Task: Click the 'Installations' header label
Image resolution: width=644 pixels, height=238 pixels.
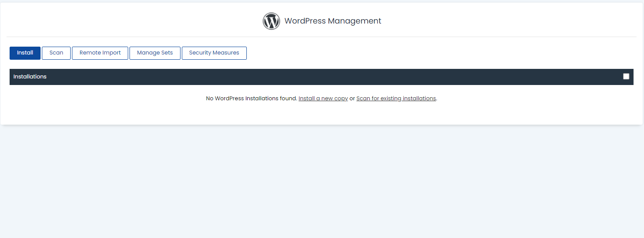Action: click(x=30, y=77)
